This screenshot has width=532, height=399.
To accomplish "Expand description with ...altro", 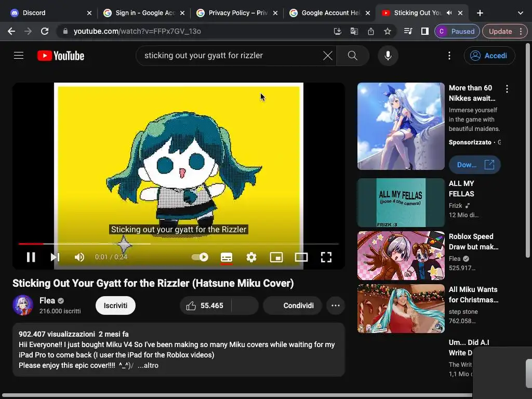I will (148, 365).
